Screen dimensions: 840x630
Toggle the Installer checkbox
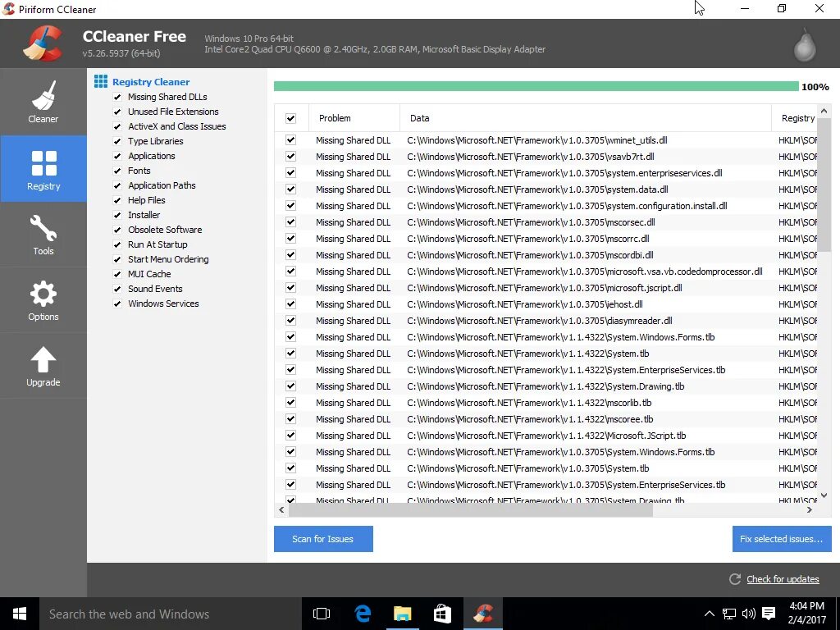117,216
